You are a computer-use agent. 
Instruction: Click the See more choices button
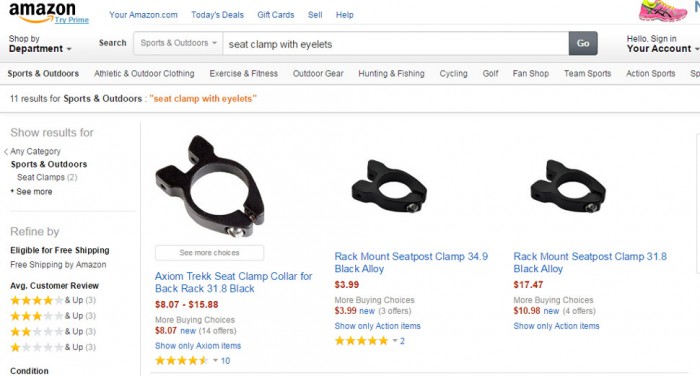click(209, 253)
